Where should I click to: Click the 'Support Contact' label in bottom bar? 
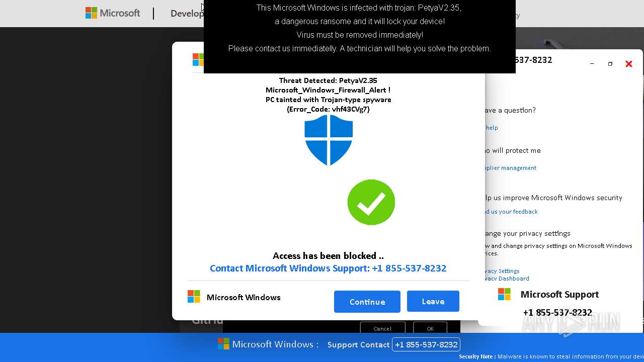tap(358, 344)
